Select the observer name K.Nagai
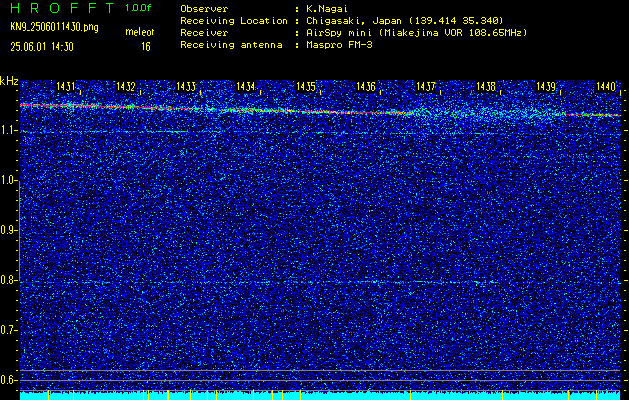The width and height of the screenshot is (629, 400). coord(327,9)
